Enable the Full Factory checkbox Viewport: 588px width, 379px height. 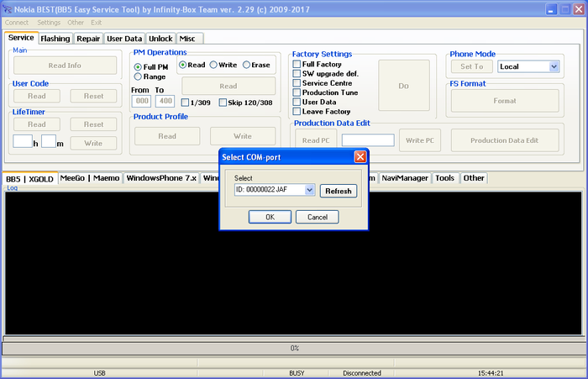coord(297,64)
